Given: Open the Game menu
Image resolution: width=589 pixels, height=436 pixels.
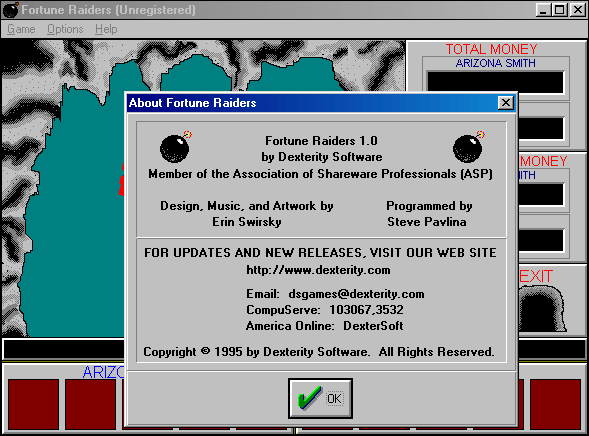Looking at the screenshot, I should click(21, 29).
